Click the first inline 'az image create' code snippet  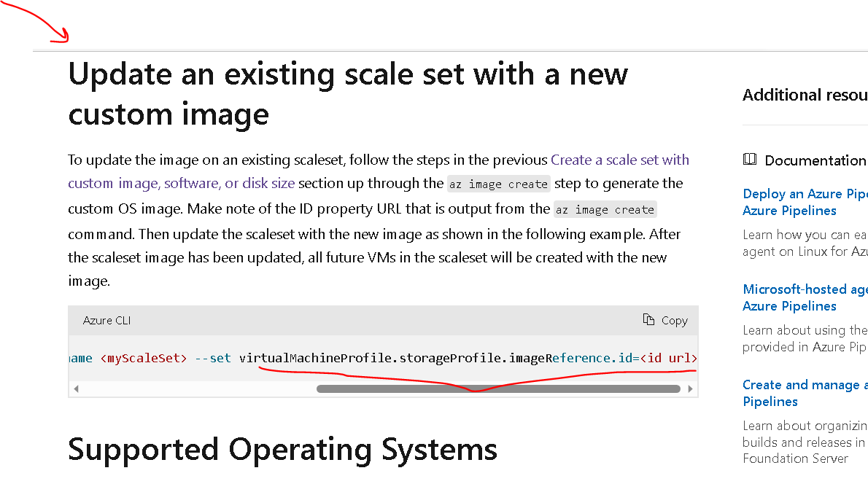tap(498, 184)
